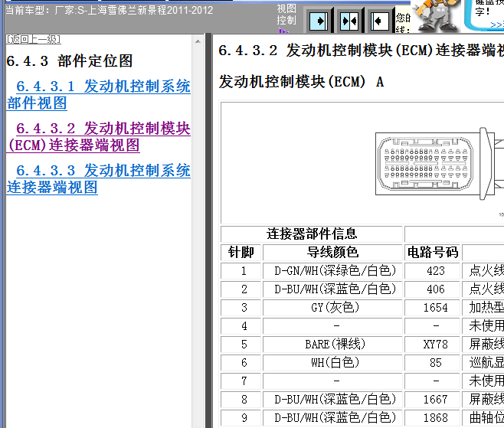The width and height of the screenshot is (504, 428).
Task: Click the 视图控制 label in toolbar
Action: click(x=286, y=15)
